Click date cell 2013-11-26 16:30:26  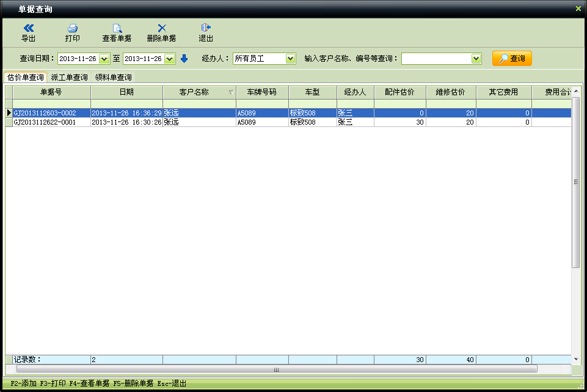(x=126, y=122)
